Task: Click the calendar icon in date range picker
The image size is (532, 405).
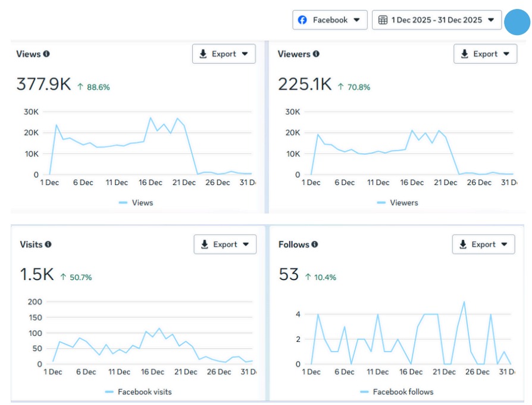Action: click(383, 20)
